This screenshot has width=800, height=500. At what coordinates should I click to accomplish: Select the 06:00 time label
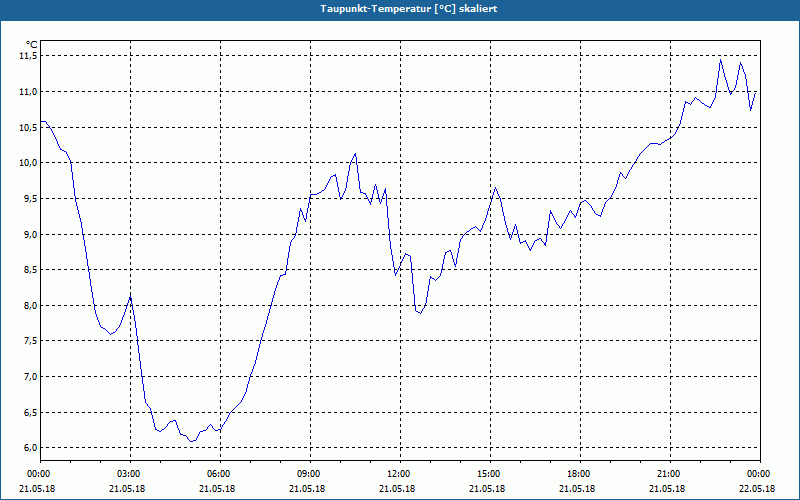(217, 474)
